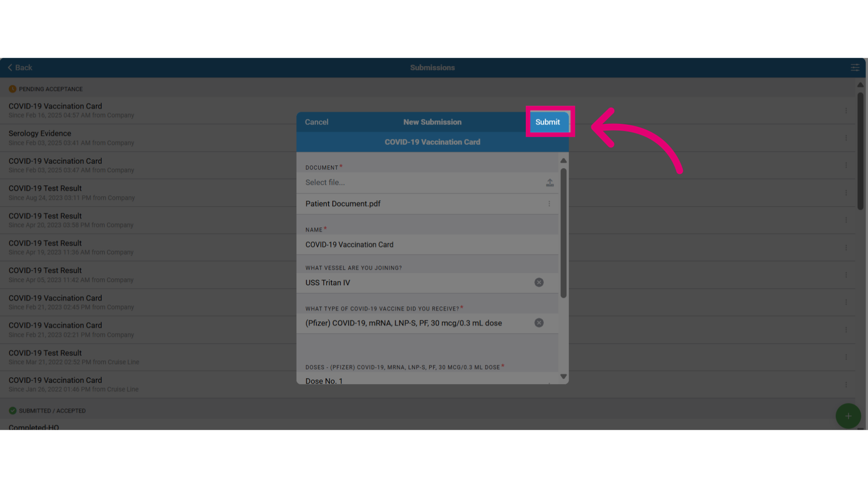Viewport: 868px width, 488px height.
Task: Go Back from Submissions page
Action: tap(20, 67)
